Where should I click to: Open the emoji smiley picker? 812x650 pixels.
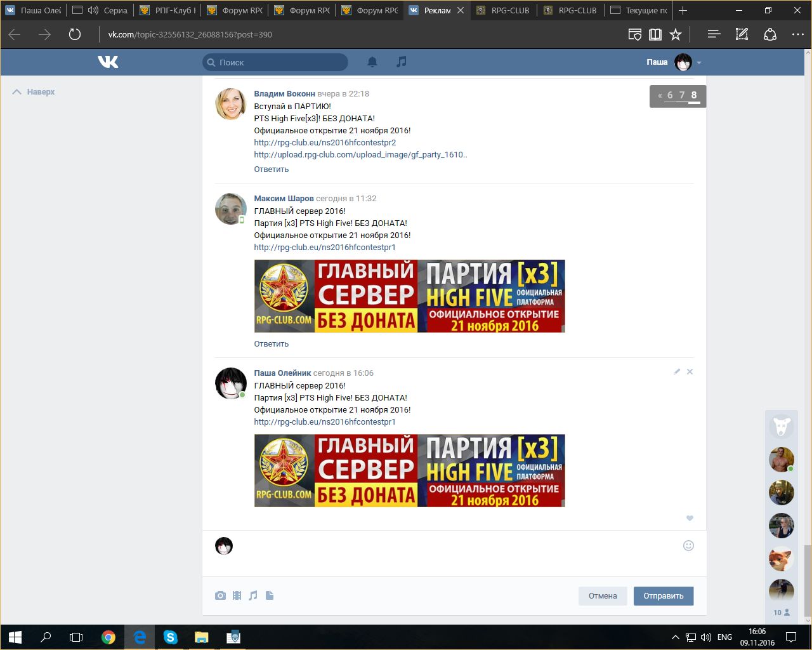tap(688, 545)
